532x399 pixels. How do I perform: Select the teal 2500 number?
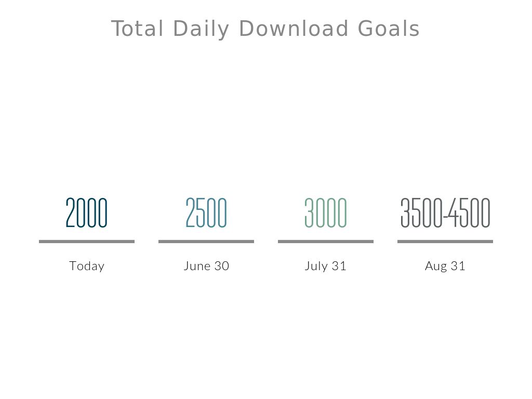click(x=206, y=213)
